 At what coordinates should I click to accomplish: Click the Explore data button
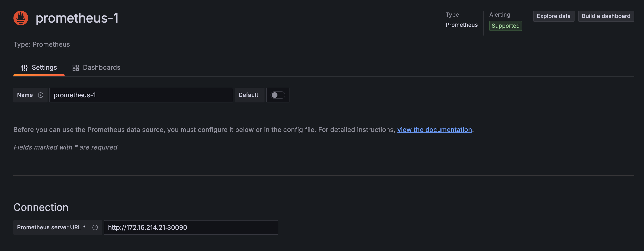tap(554, 16)
